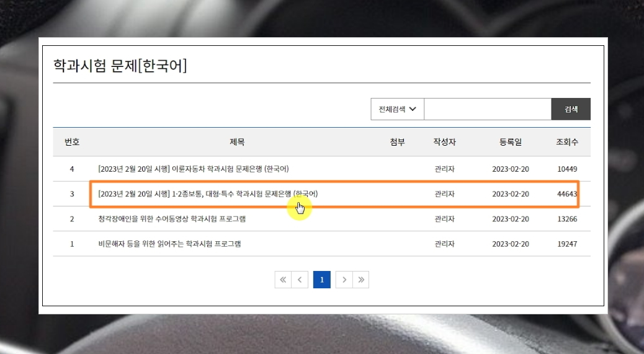This screenshot has width=644, height=354.
Task: Click the 제목 column header
Action: coord(237,142)
